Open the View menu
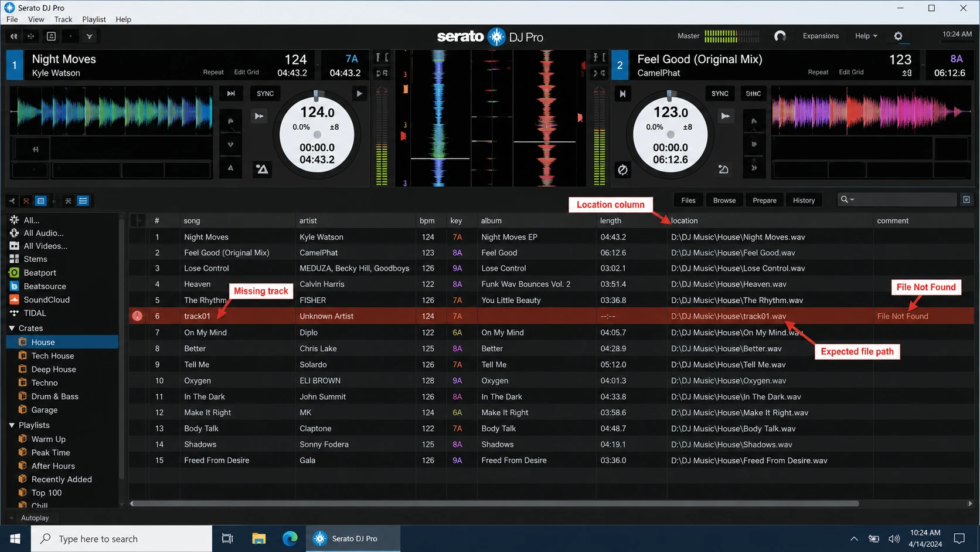This screenshot has height=552, width=980. click(36, 19)
